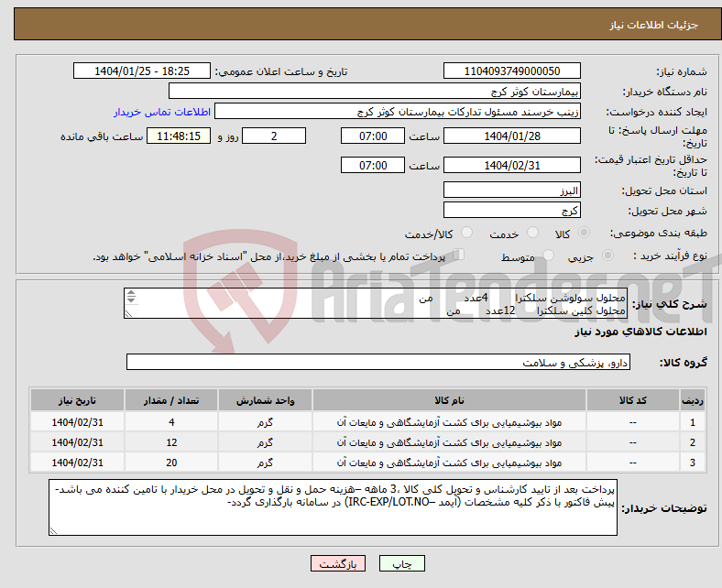This screenshot has height=588, width=722.
Task: Click the description box scroll down arrow
Action: coord(131,299)
